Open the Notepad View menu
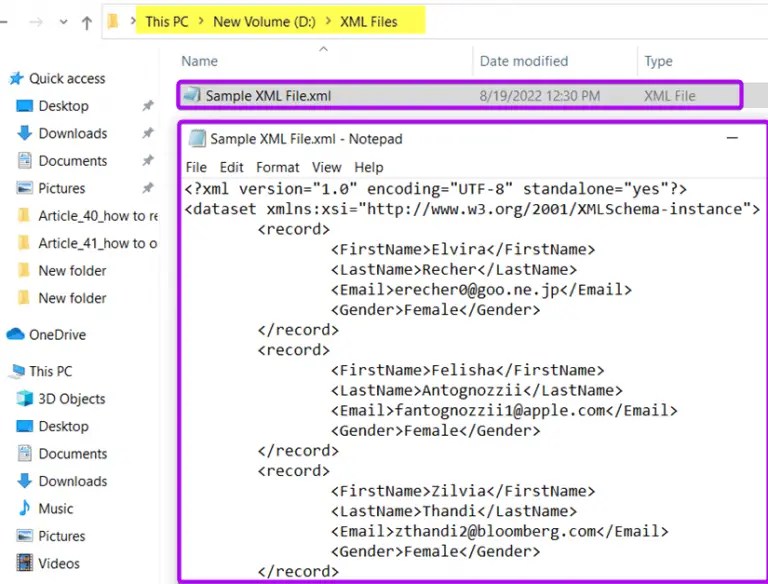Screen dimensions: 768x584 pyautogui.click(x=327, y=168)
